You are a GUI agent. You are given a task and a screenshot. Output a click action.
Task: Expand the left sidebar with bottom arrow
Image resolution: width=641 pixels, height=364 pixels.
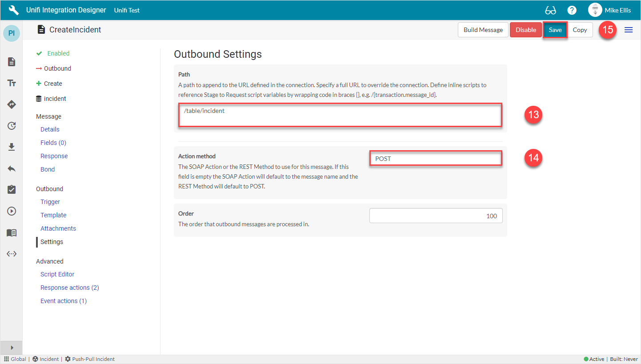pyautogui.click(x=12, y=348)
